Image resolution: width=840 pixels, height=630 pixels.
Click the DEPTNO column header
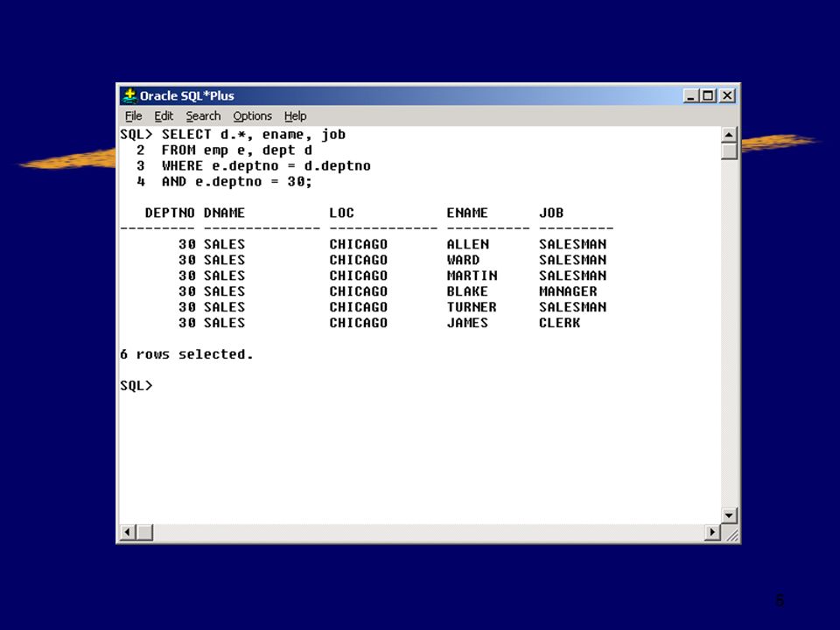169,213
